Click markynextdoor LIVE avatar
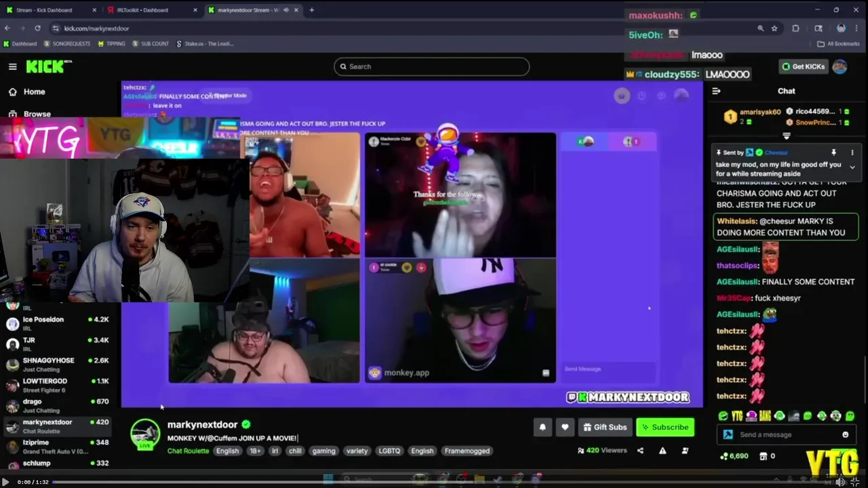 (x=145, y=434)
